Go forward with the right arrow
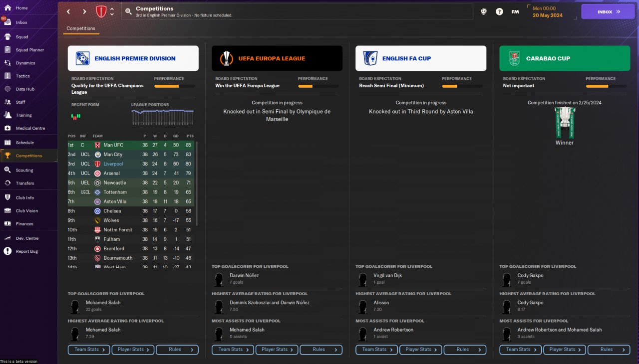The width and height of the screenshot is (639, 364). pos(84,11)
